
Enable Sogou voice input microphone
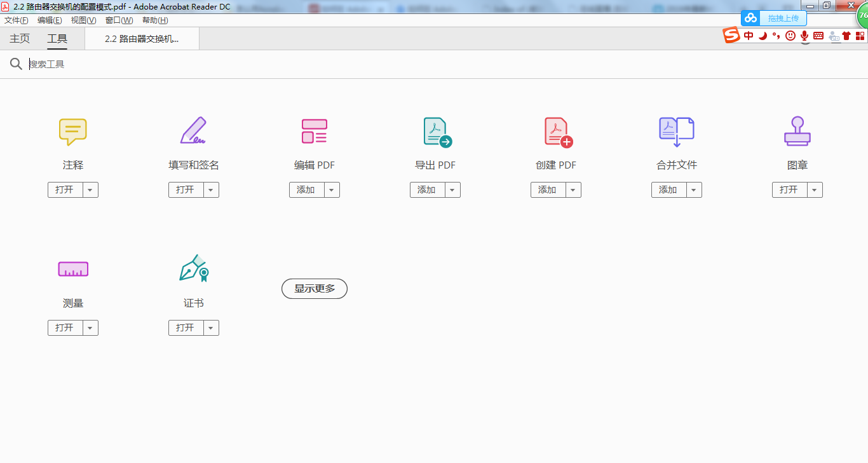(805, 36)
